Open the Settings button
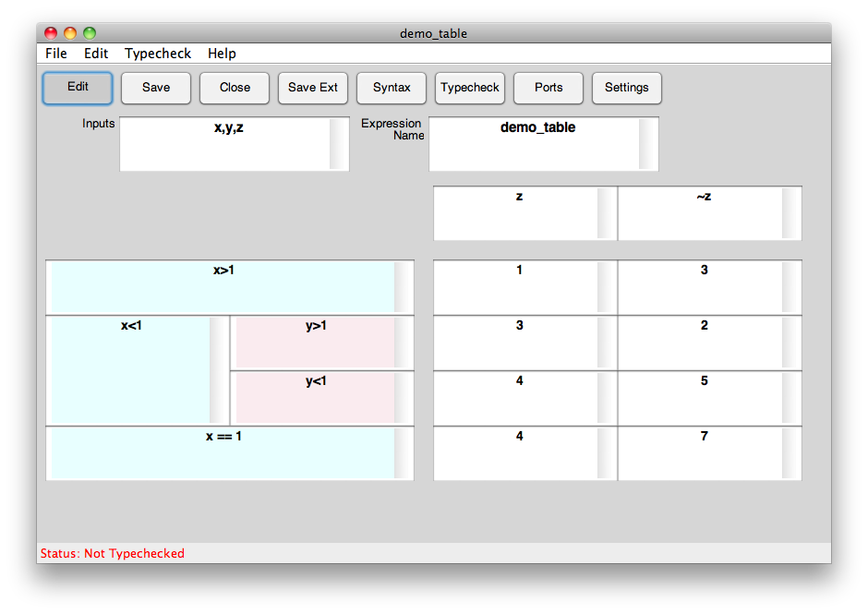Image resolution: width=868 pixels, height=614 pixels. tap(627, 88)
